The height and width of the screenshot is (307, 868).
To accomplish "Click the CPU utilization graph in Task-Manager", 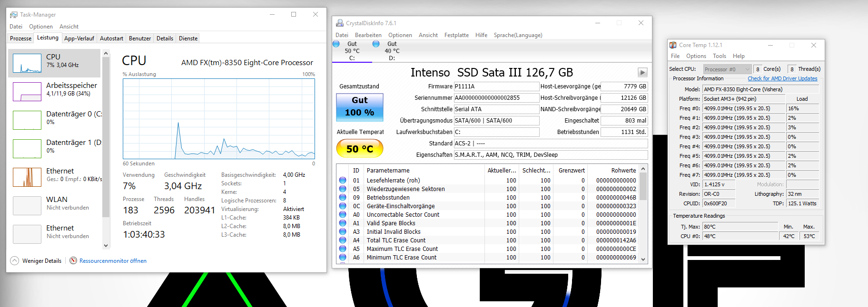I will click(x=219, y=119).
